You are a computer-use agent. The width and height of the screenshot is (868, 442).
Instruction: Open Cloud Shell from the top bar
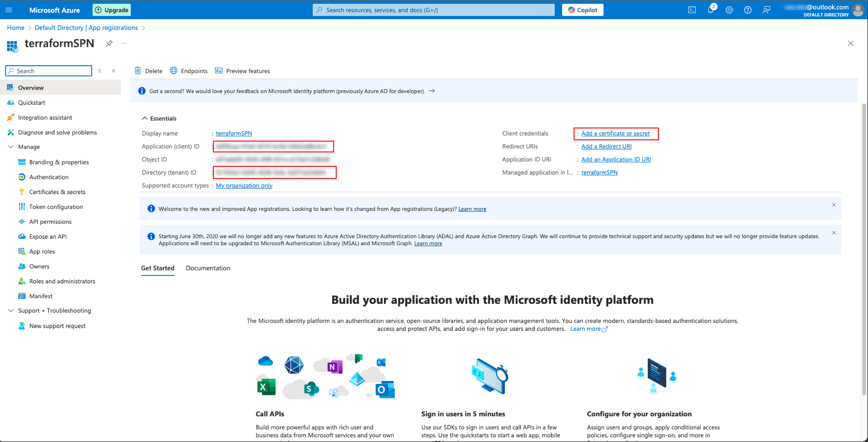click(692, 10)
